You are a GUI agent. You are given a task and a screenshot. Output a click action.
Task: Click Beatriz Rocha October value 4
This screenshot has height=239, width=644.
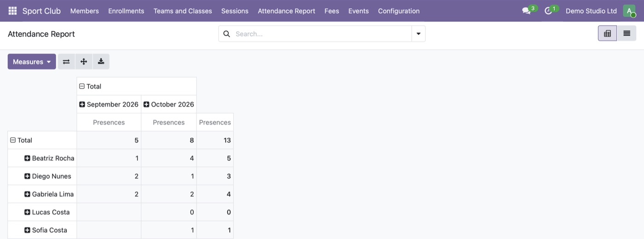click(169, 158)
